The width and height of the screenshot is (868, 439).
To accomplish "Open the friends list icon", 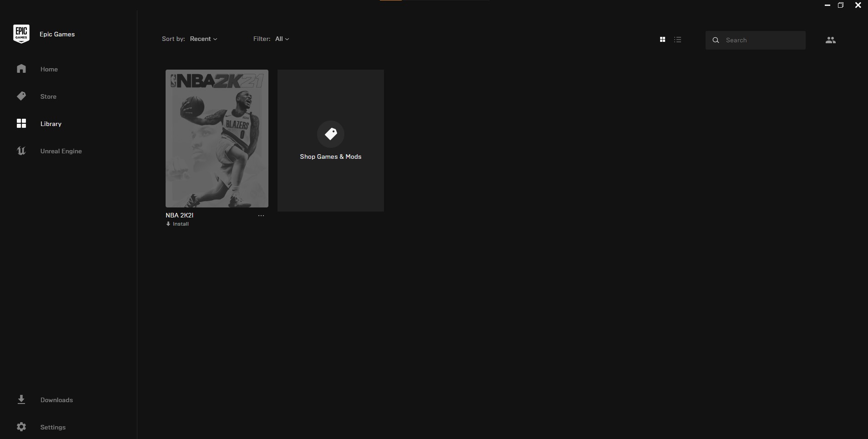I will [830, 40].
